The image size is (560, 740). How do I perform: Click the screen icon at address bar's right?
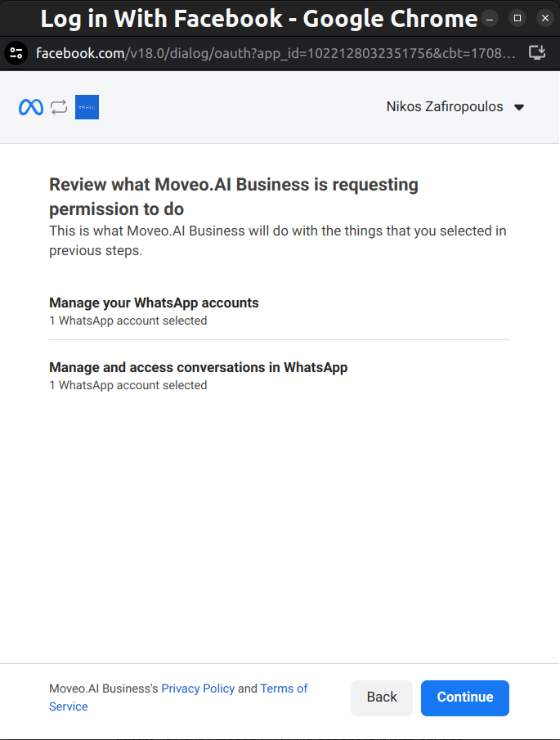coord(537,54)
